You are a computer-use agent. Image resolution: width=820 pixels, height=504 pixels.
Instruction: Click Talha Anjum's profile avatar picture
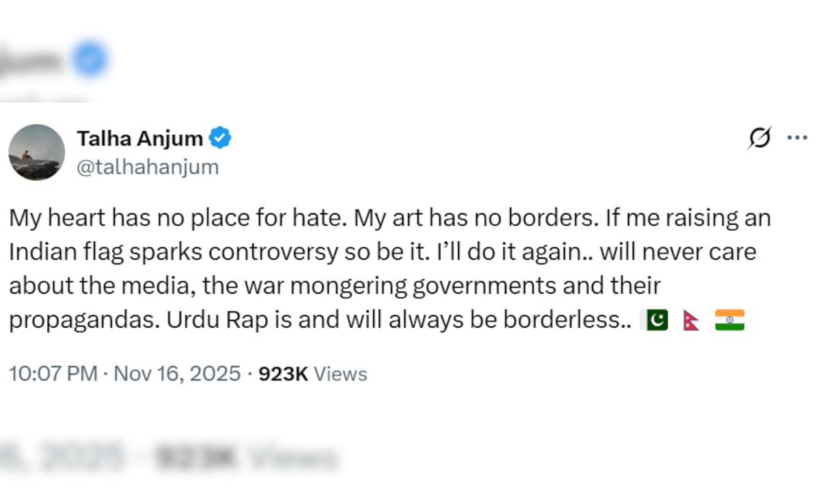(x=37, y=152)
